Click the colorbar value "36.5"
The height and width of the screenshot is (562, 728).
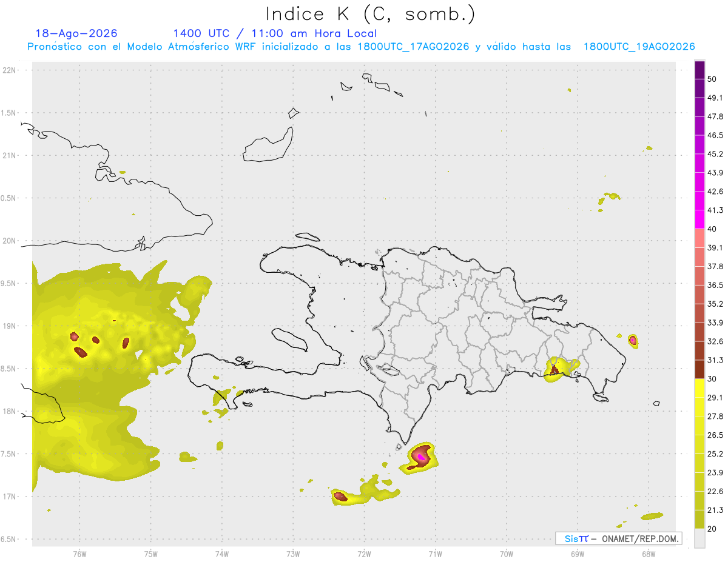(x=715, y=286)
